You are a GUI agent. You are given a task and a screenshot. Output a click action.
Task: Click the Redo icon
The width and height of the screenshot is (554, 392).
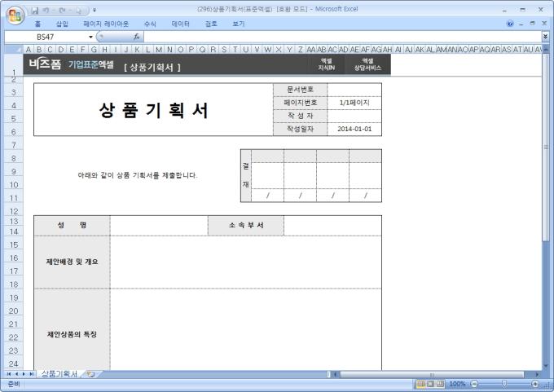pyautogui.click(x=62, y=11)
